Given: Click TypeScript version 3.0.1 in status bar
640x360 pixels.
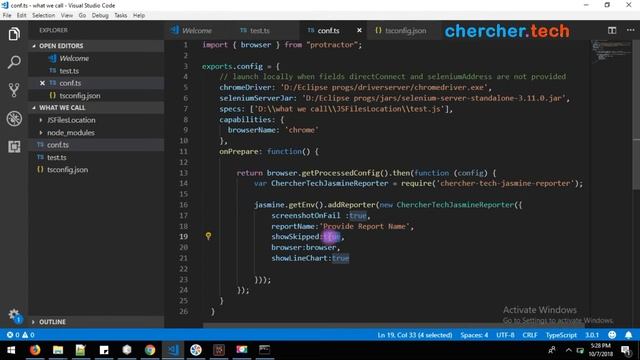Looking at the screenshot, I should point(592,335).
